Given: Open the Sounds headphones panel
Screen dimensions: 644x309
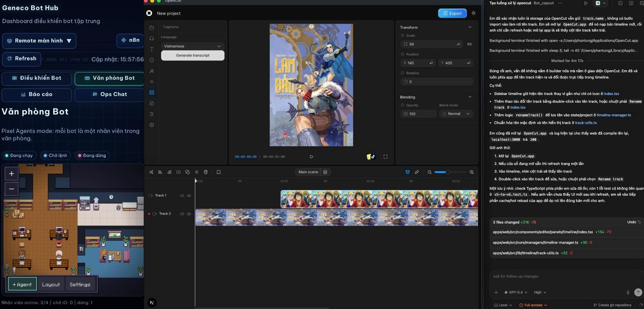Looking at the screenshot, I should pyautogui.click(x=152, y=38).
